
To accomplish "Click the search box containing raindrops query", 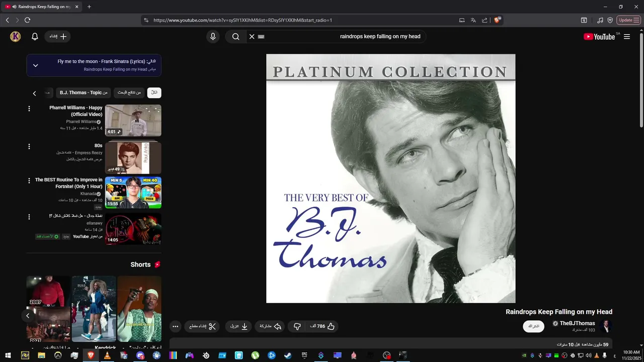I will [342, 36].
